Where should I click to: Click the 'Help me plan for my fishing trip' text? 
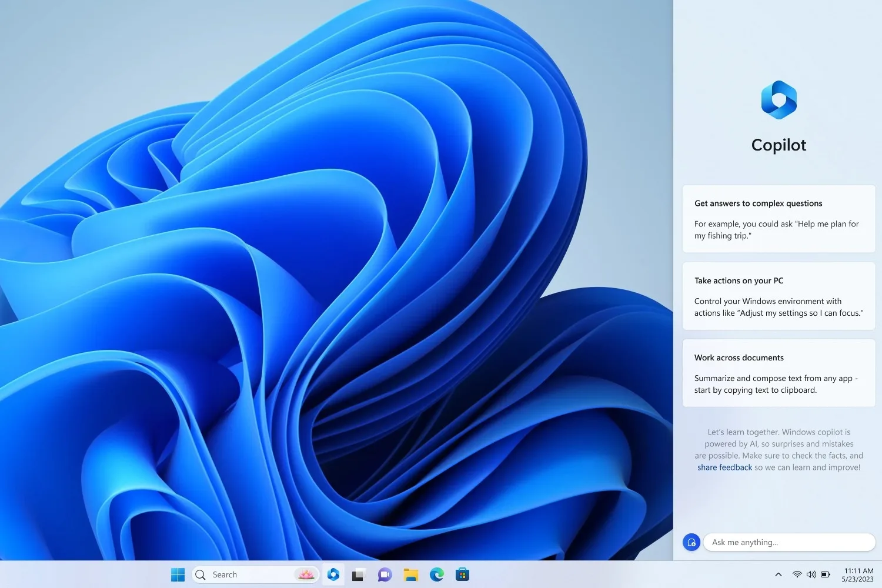(x=776, y=230)
